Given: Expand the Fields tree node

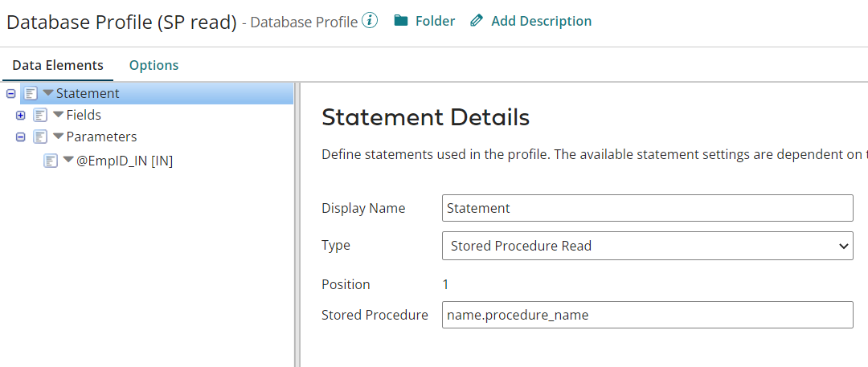Looking at the screenshot, I should tap(21, 115).
